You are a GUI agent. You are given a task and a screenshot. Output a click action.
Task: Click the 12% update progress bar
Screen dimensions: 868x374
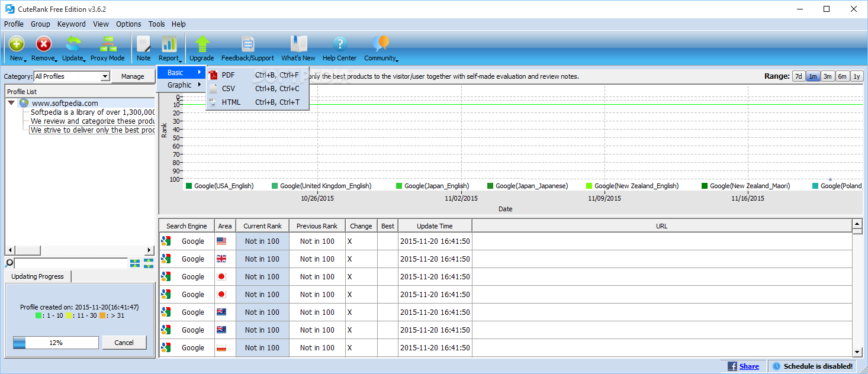(x=56, y=343)
